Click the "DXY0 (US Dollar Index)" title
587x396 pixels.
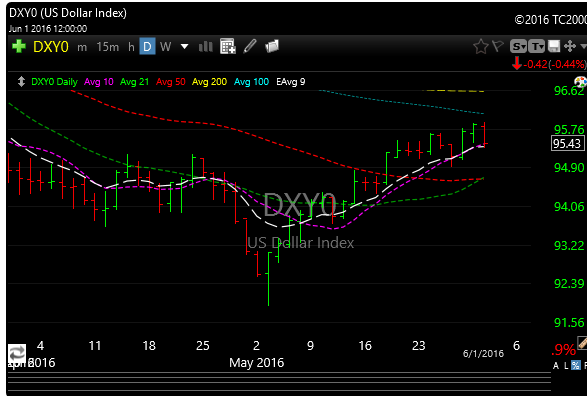(x=68, y=13)
